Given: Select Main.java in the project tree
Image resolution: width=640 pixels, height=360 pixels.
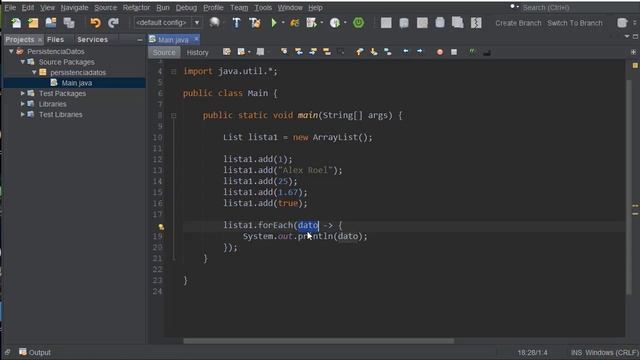Looking at the screenshot, I should [x=76, y=83].
